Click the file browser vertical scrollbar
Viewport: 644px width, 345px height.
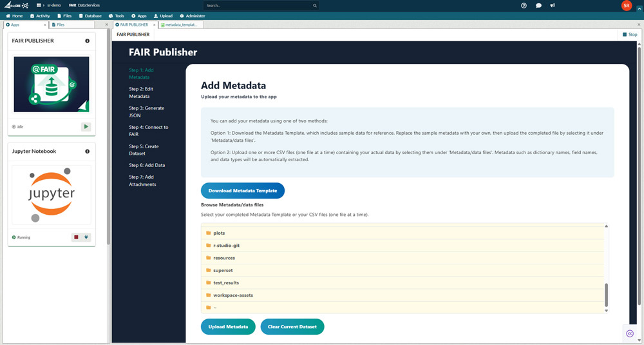[606, 295]
